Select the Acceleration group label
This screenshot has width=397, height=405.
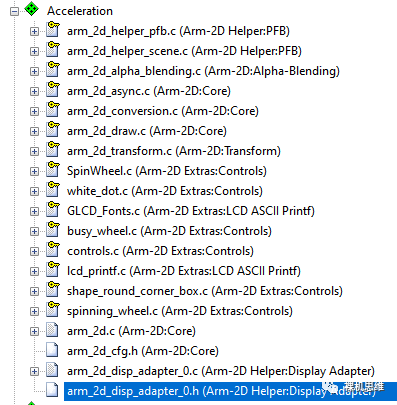pos(80,11)
